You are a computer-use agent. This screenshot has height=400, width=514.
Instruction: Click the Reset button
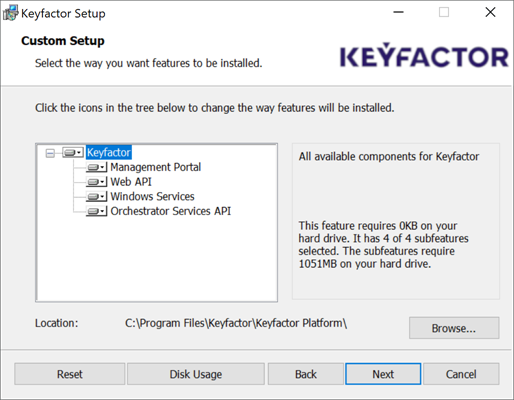click(x=70, y=374)
